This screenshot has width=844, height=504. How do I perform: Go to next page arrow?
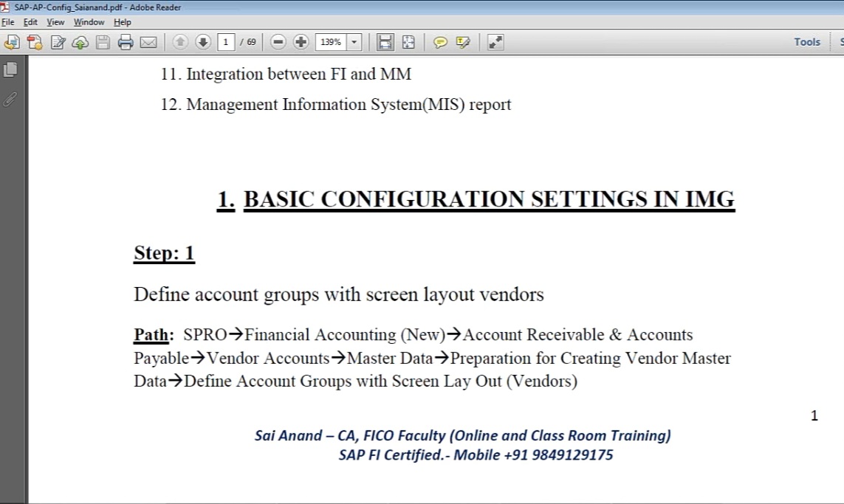(203, 41)
